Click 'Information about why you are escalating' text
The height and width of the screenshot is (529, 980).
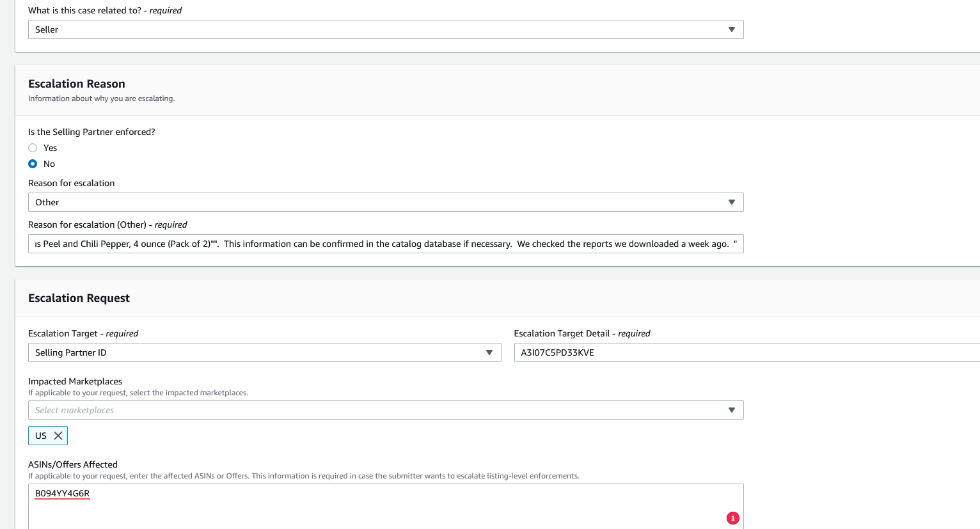pyautogui.click(x=101, y=99)
